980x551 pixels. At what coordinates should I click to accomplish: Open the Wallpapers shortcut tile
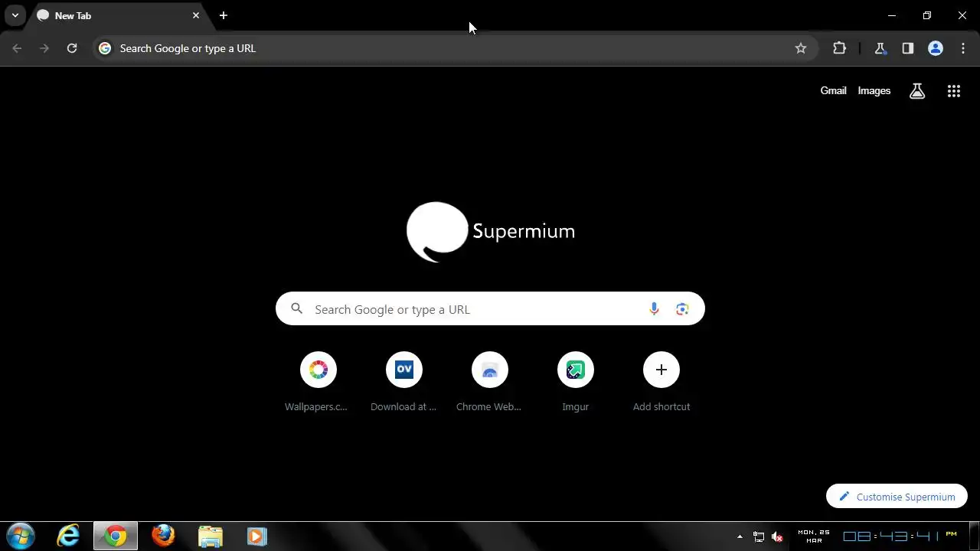318,382
